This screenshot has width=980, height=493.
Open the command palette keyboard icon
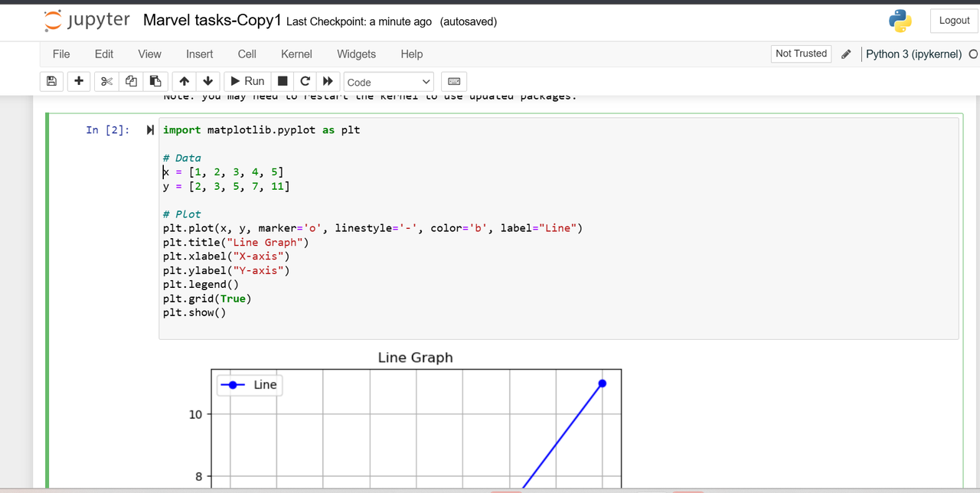coord(453,81)
